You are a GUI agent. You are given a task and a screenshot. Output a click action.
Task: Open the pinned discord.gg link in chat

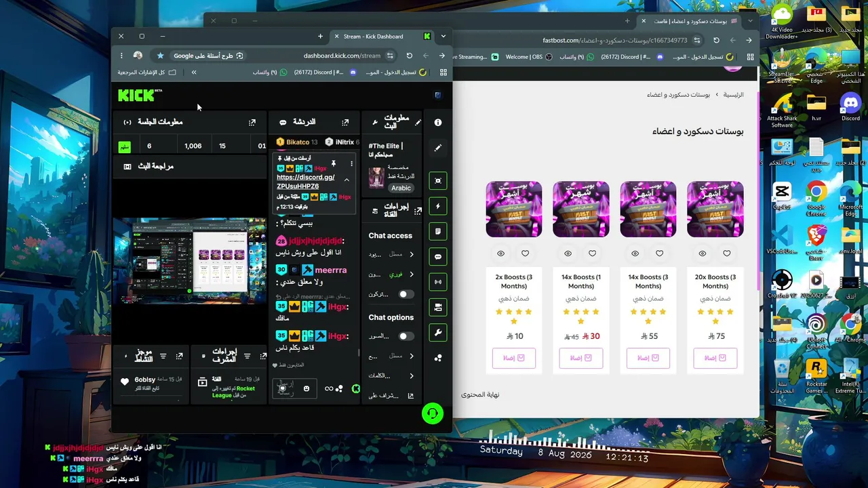(306, 182)
